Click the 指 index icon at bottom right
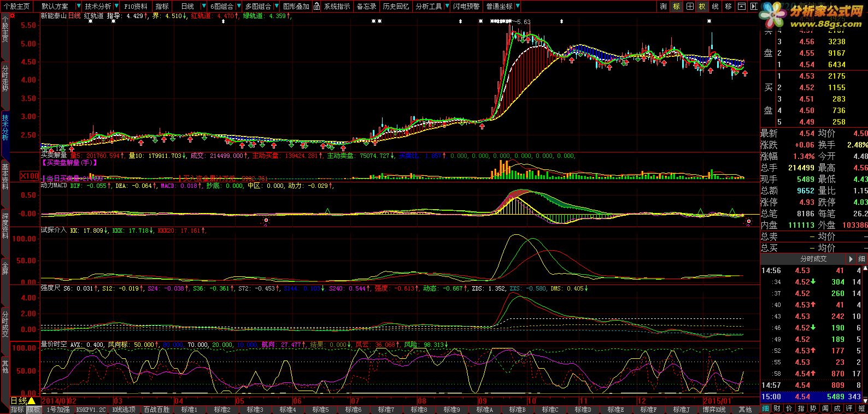 tap(801, 409)
